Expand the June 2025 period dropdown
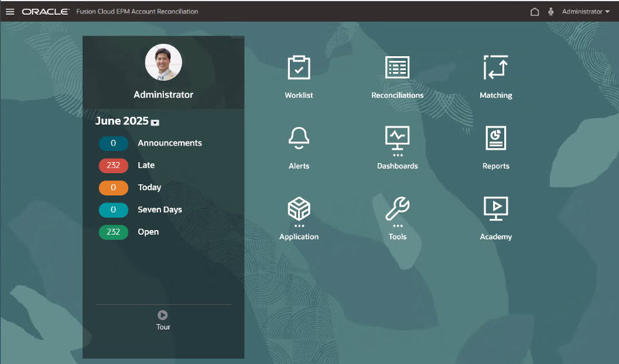619x364 pixels. (x=155, y=123)
